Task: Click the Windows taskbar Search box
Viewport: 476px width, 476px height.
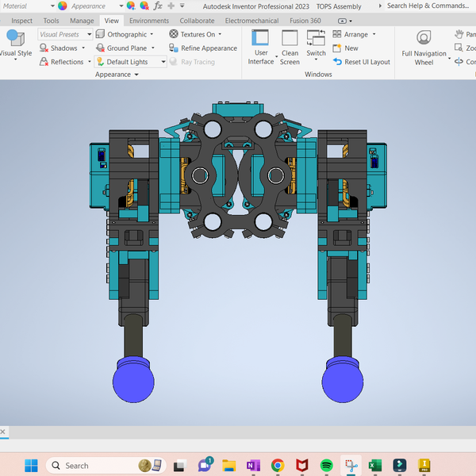Action: [x=106, y=466]
